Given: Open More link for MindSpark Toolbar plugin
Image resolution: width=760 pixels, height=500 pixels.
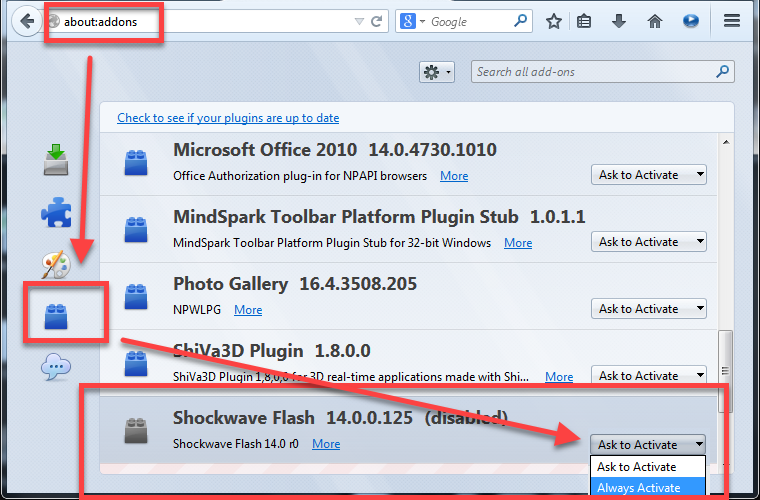Looking at the screenshot, I should (518, 243).
